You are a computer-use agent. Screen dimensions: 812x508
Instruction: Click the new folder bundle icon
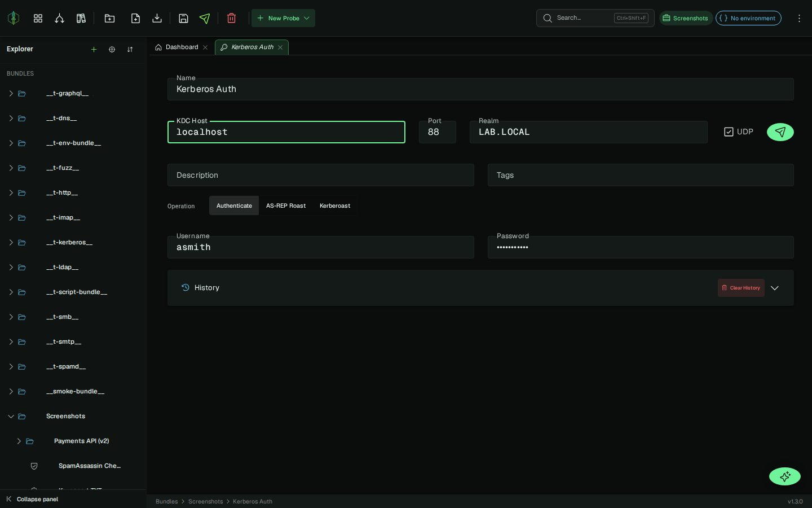pos(110,18)
